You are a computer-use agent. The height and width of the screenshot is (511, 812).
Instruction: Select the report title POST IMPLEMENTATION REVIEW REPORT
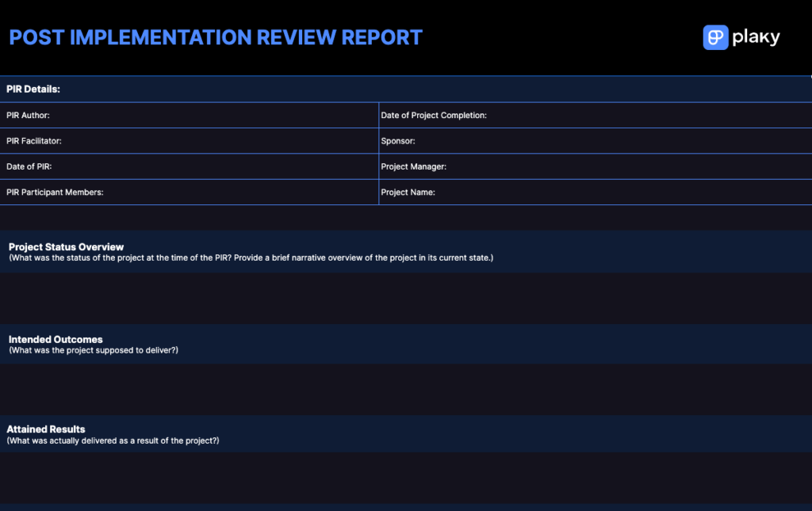click(x=215, y=37)
